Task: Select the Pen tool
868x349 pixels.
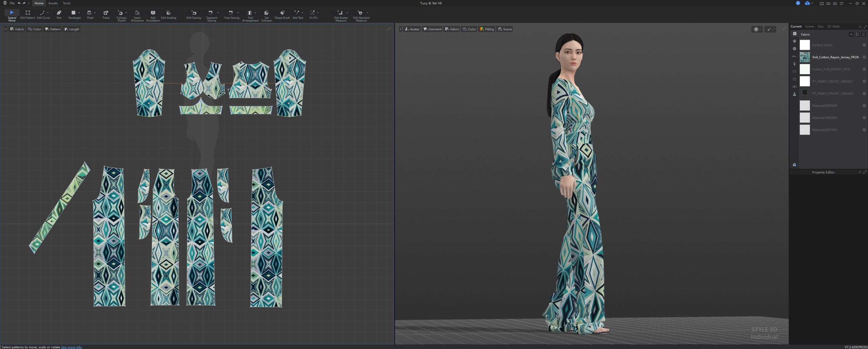Action: pyautogui.click(x=59, y=15)
